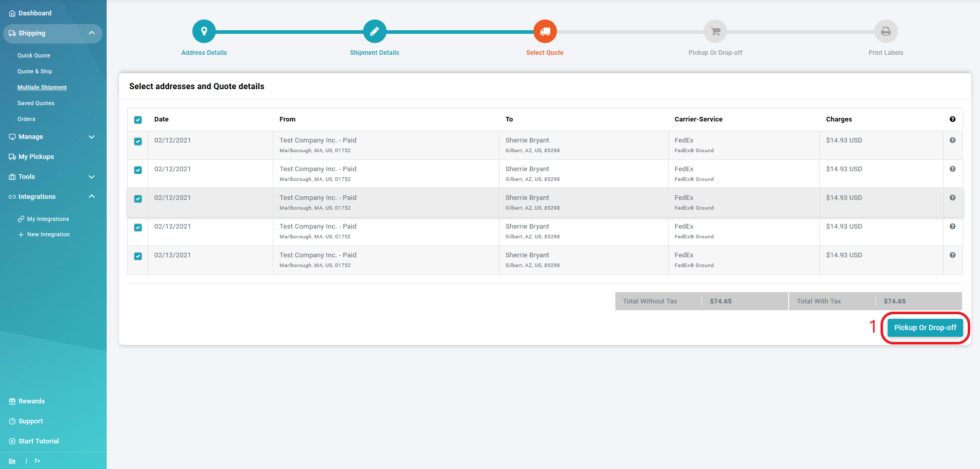The height and width of the screenshot is (469, 980).
Task: Click the Manage monitor icon in sidebar
Action: pos(12,137)
